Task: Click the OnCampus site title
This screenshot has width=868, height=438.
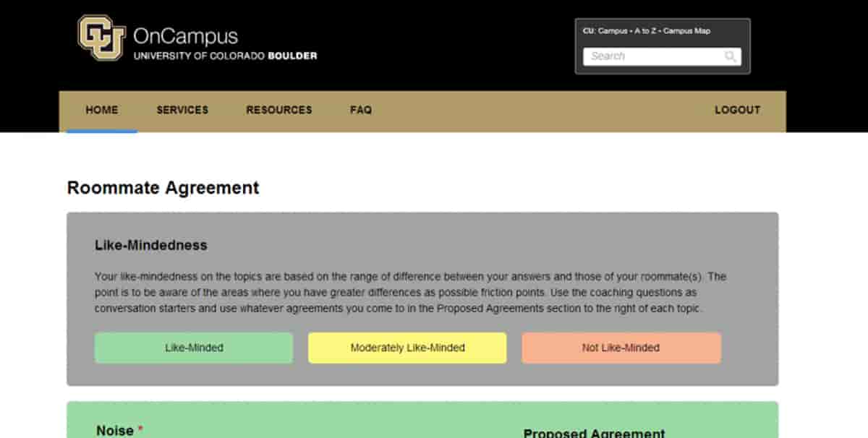Action: coord(185,36)
